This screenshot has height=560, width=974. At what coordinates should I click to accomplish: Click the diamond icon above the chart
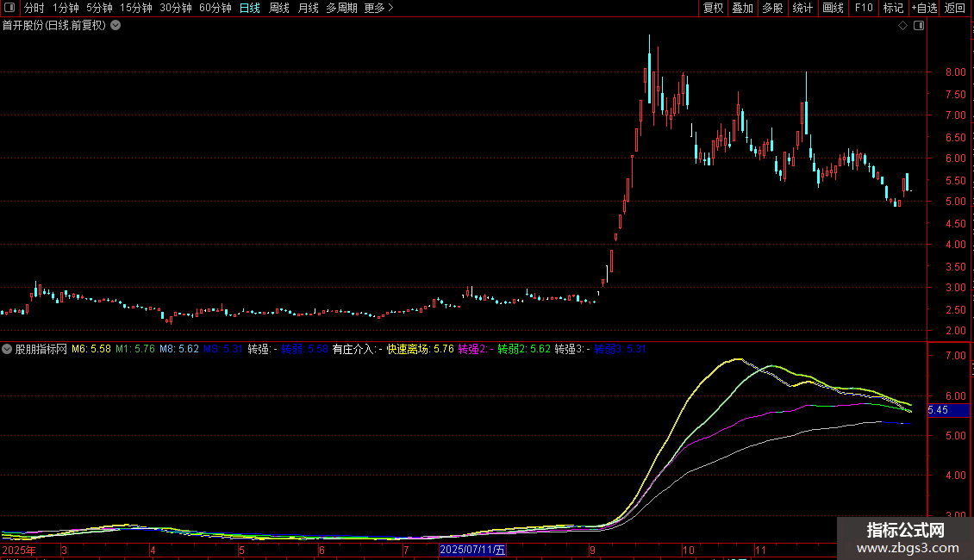pyautogui.click(x=903, y=26)
